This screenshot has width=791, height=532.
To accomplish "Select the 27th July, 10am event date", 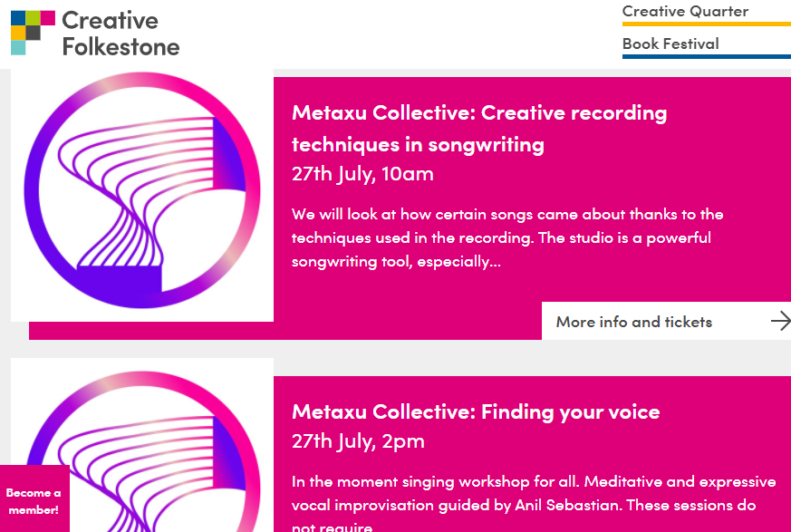I will (x=362, y=174).
